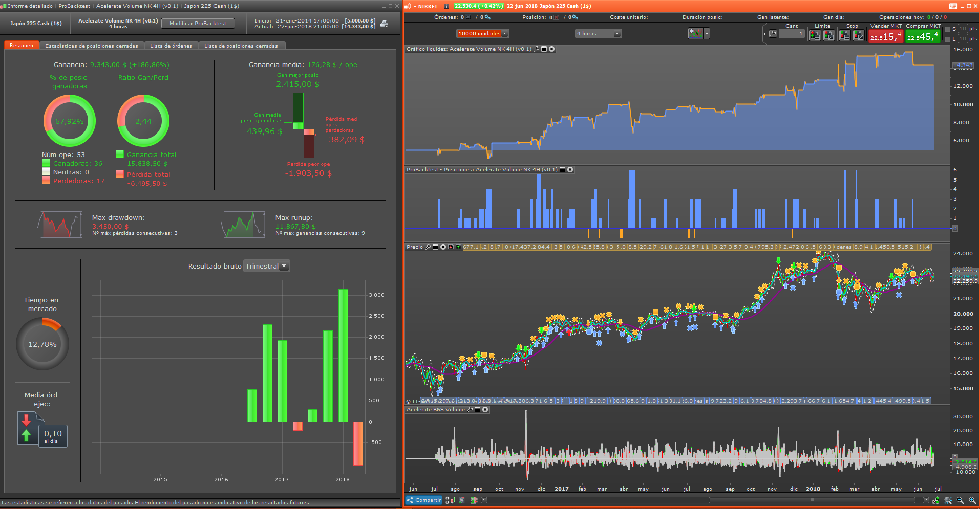Click red down arrow icon in Precio header
The image size is (980, 509).
coord(451,247)
